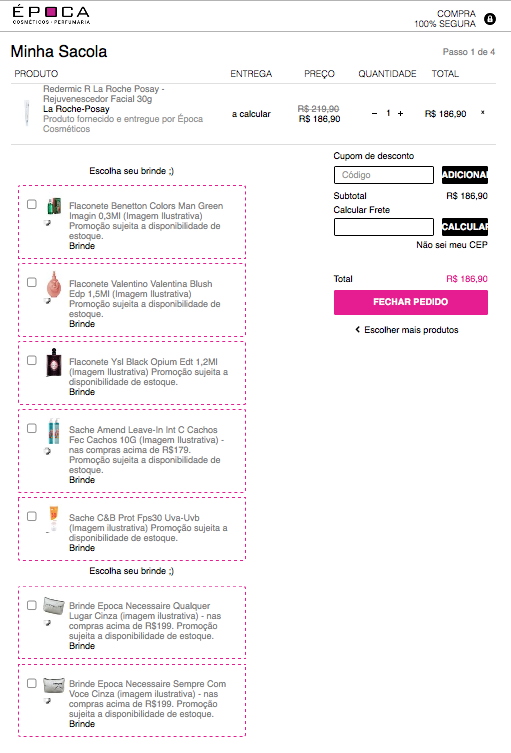Click the Benetton Colors Man Green flaconete image
The height and width of the screenshot is (753, 511).
[54, 206]
